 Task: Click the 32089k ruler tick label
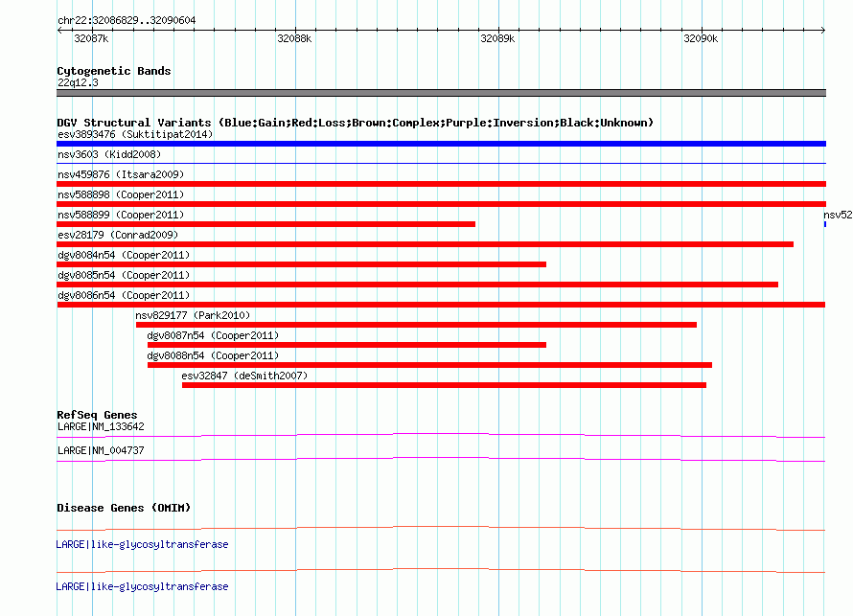coord(497,38)
